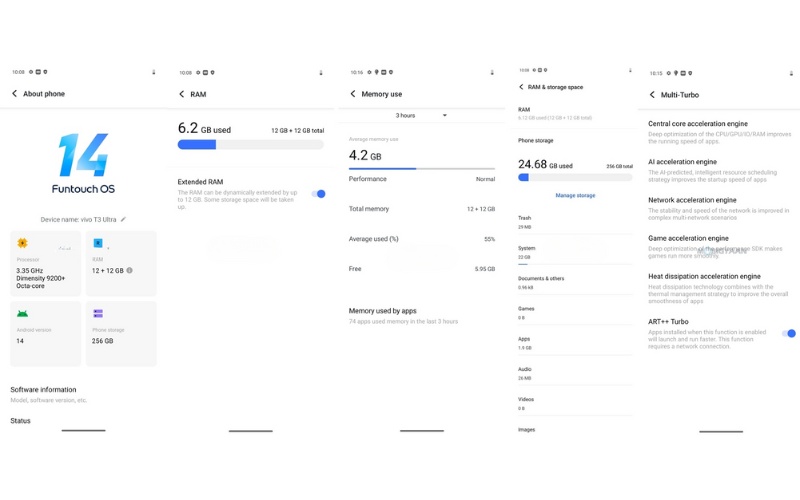
Task: Tap the 24.68 GB phone storage usage bar
Action: click(574, 177)
